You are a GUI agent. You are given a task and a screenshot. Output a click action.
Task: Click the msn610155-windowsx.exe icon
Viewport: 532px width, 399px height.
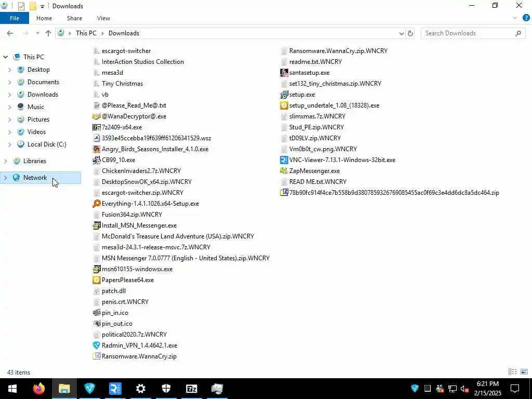click(x=96, y=269)
